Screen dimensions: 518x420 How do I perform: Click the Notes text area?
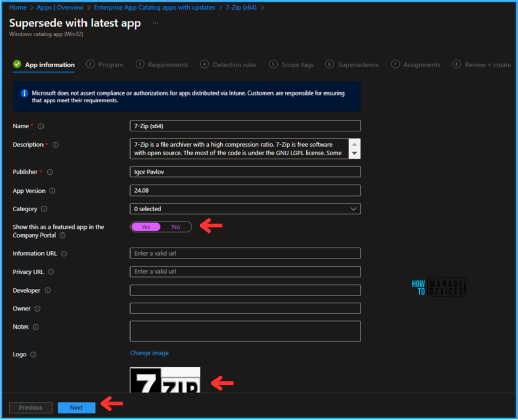[x=245, y=331]
